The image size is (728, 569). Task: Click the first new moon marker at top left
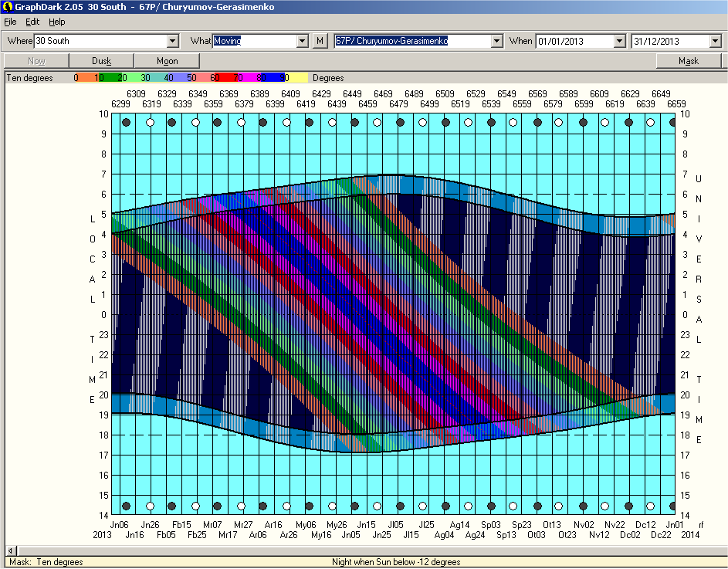127,122
